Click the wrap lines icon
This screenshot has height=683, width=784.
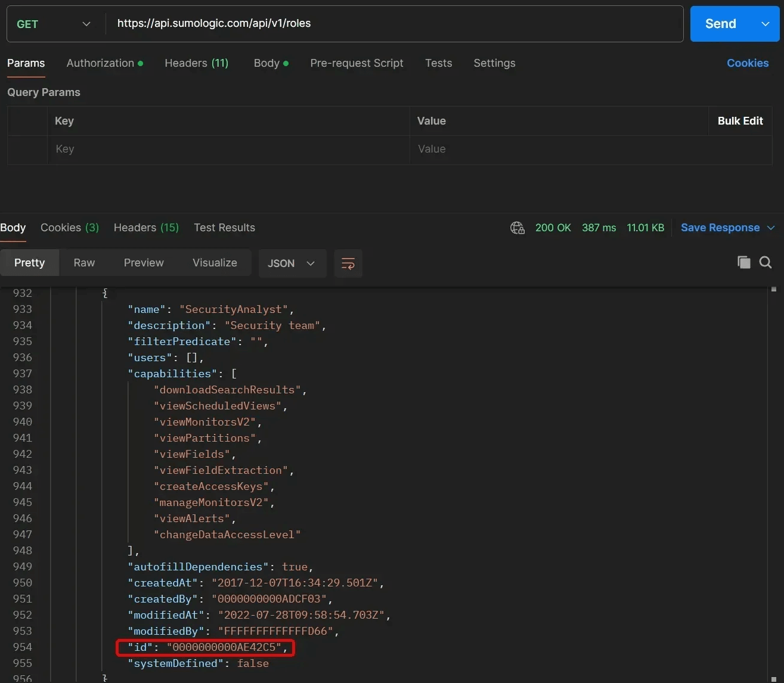point(348,263)
